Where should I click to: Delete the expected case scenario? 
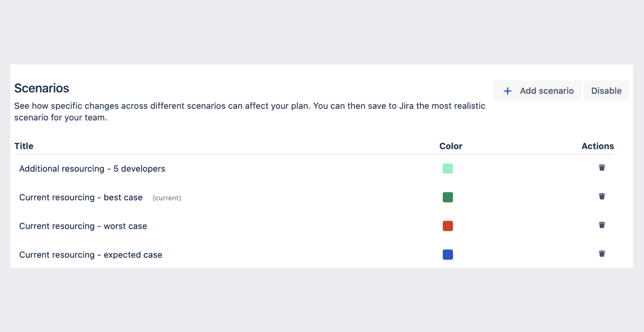pyautogui.click(x=602, y=254)
